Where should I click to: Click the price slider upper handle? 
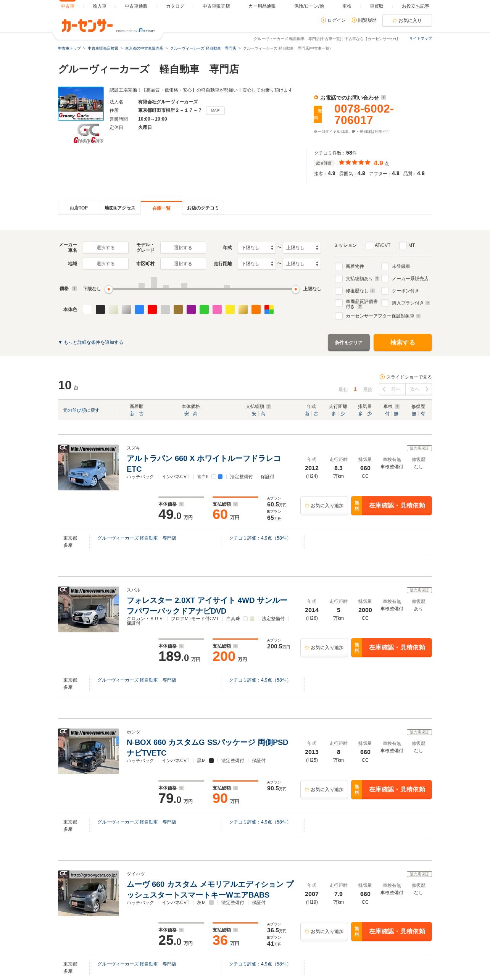pos(296,289)
